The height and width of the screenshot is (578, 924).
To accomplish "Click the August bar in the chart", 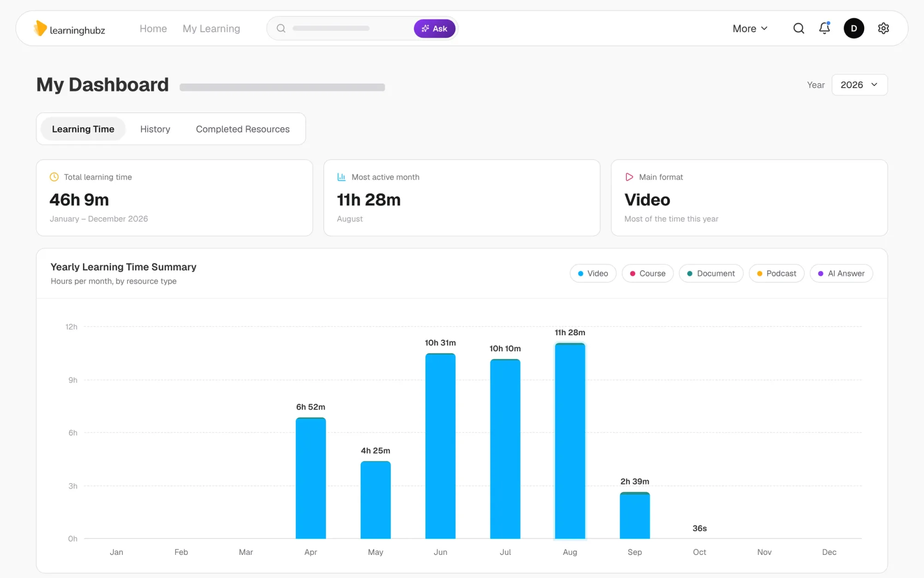I will 570,441.
